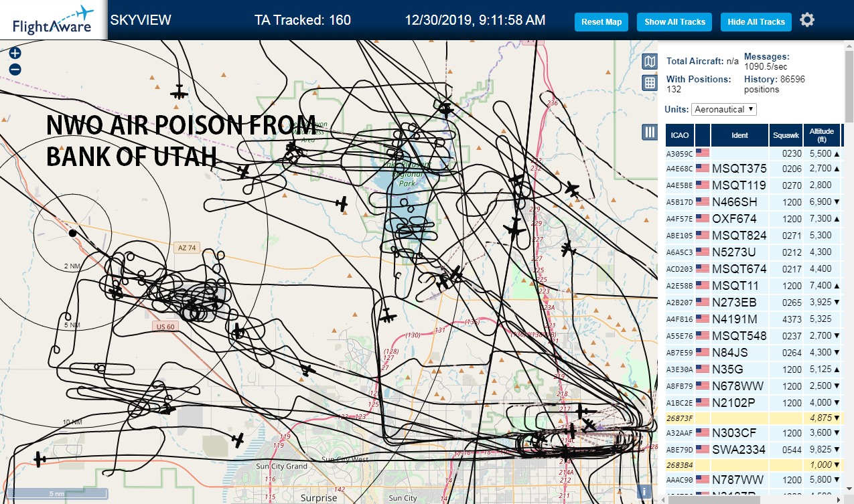Select the N466SH ident

click(x=734, y=202)
